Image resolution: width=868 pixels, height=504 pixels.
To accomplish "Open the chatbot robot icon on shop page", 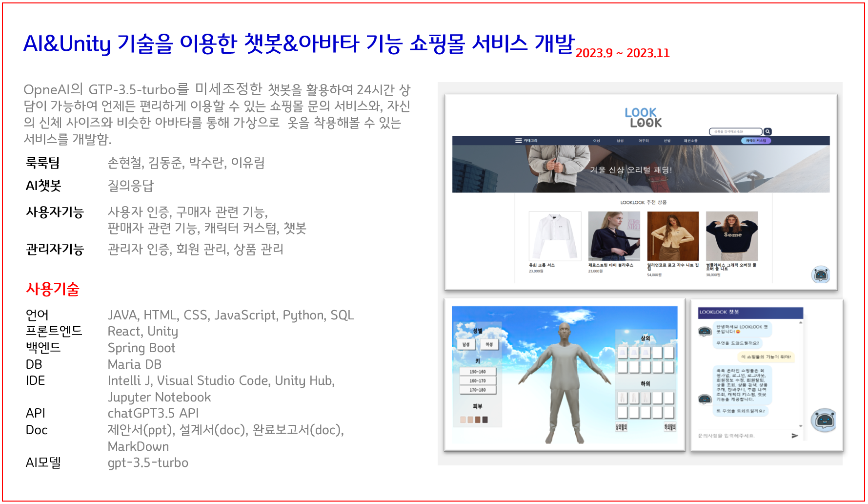I will click(x=821, y=274).
